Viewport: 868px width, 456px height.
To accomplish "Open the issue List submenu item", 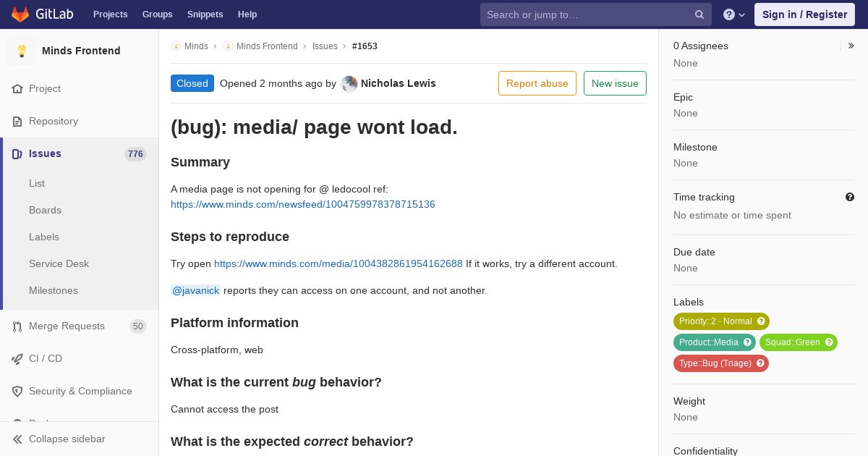I will click(x=37, y=183).
